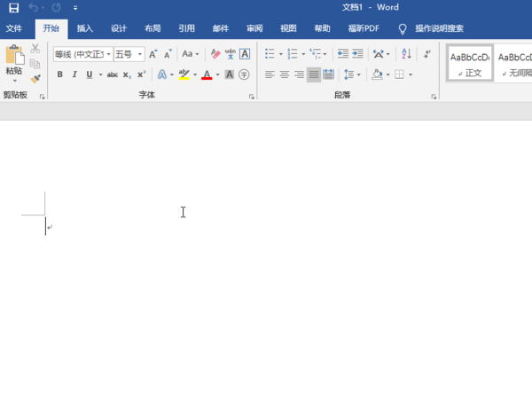Open the 福昕PDF ribbon tab
This screenshot has width=532, height=399.
pos(364,28)
